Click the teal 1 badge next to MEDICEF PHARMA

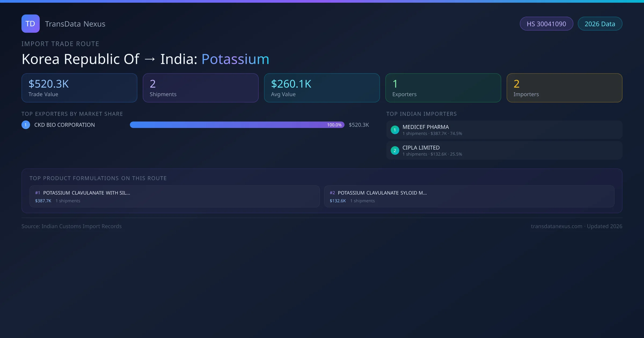pos(395,130)
